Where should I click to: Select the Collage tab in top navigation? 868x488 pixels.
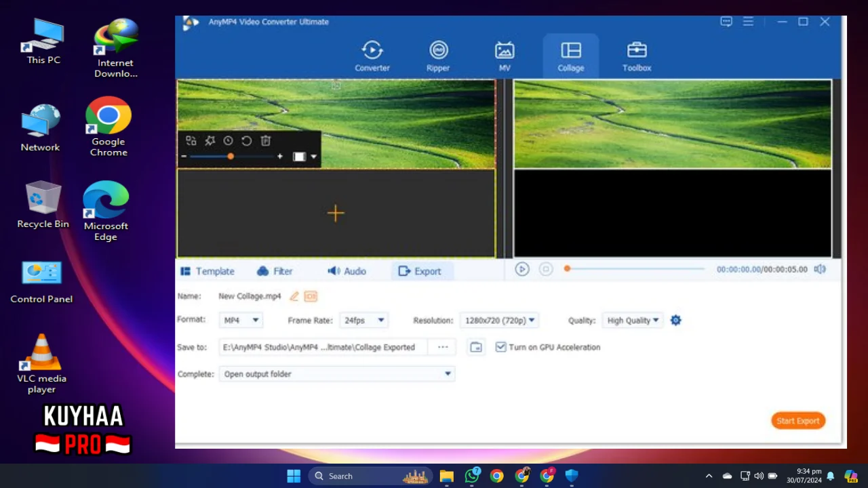[x=571, y=55]
